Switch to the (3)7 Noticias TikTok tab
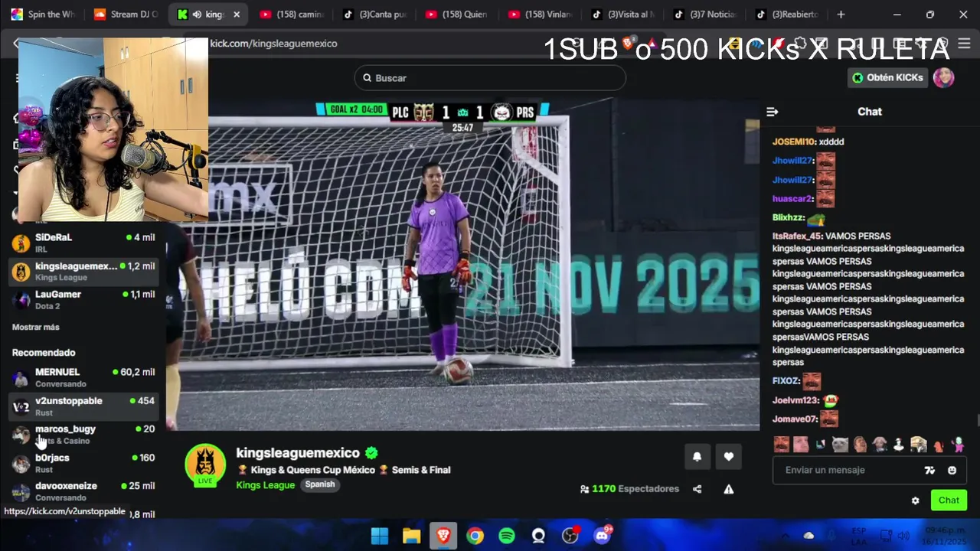Image resolution: width=980 pixels, height=551 pixels. pyautogui.click(x=706, y=14)
